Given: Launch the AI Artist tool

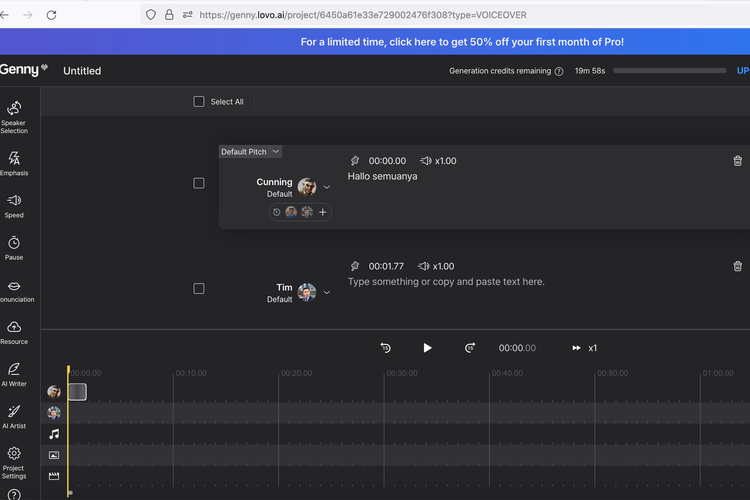Looking at the screenshot, I should [14, 416].
